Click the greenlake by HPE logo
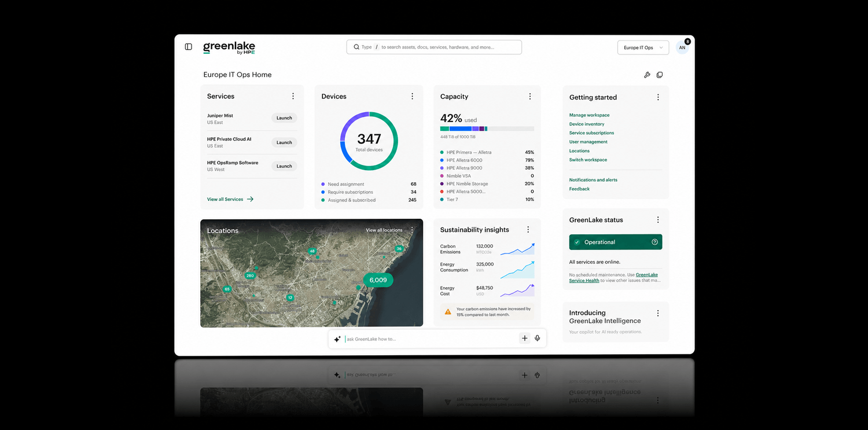This screenshot has width=868, height=430. pos(229,48)
